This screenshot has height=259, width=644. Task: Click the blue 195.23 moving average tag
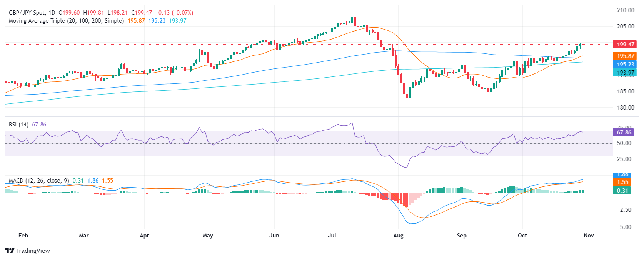tap(625, 65)
